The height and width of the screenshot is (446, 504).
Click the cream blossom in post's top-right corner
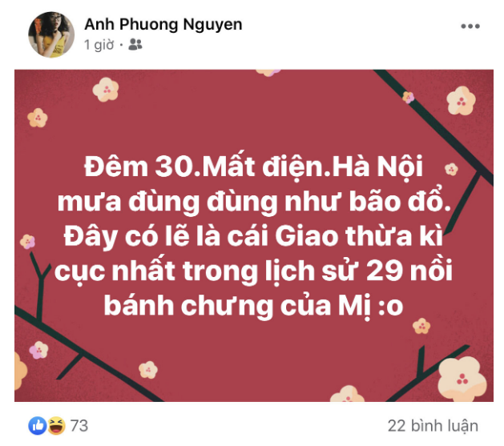pyautogui.click(x=461, y=101)
